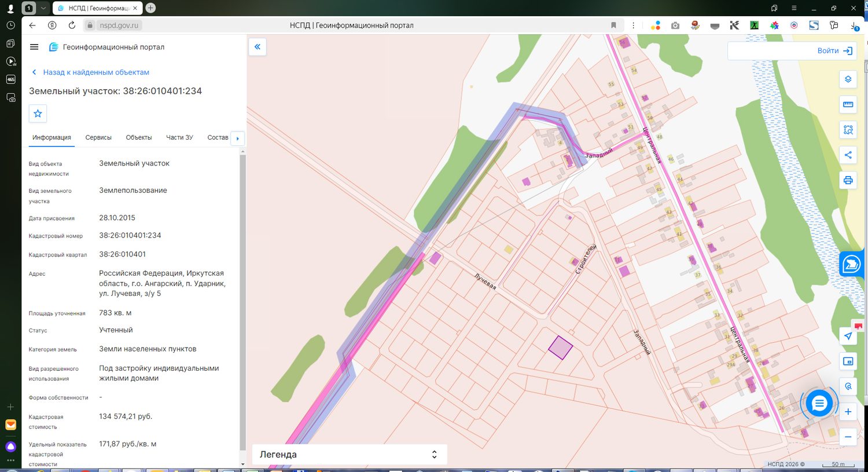Expand the Легенда dropdown
This screenshot has height=472, width=868.
pos(350,455)
